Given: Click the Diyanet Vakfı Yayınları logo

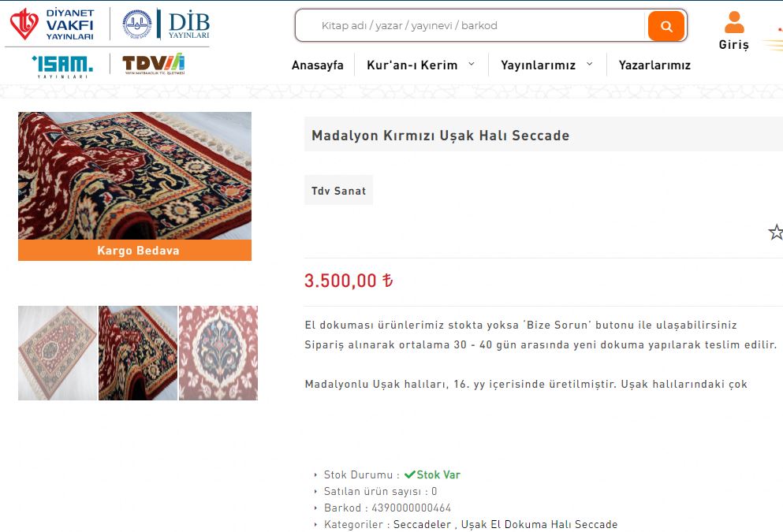Looking at the screenshot, I should [52, 24].
